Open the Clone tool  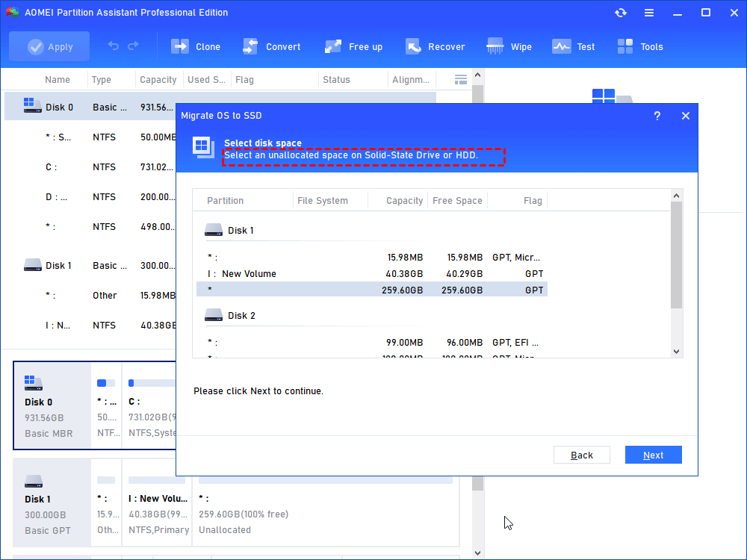click(x=196, y=46)
